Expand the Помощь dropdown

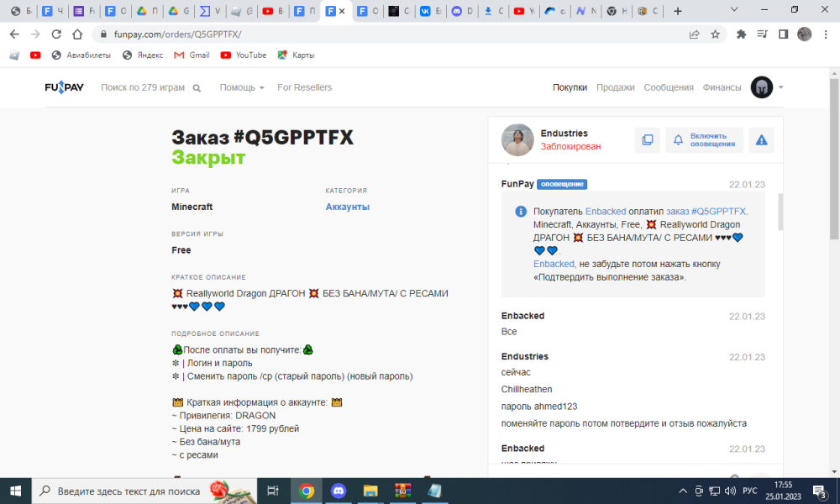pos(242,87)
